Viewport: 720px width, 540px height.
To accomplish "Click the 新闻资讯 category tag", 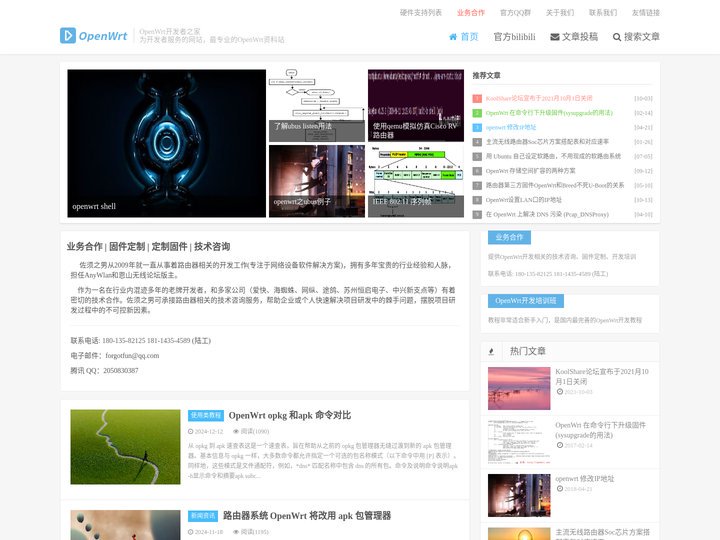I will (x=202, y=516).
